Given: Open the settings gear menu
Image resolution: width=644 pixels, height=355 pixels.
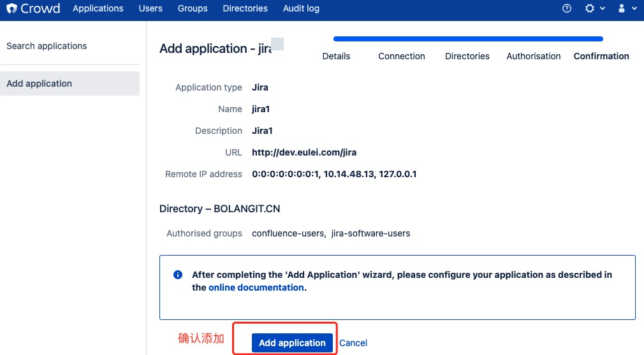Looking at the screenshot, I should 594,8.
